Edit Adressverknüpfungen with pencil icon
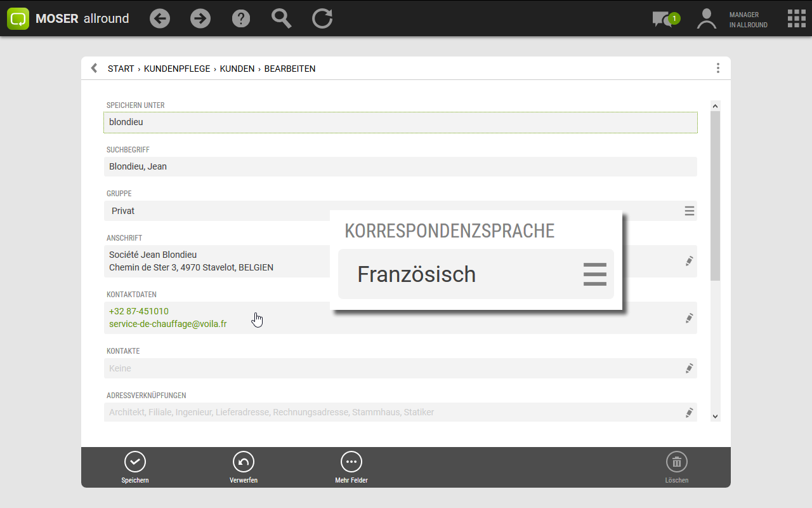Viewport: 812px width, 508px height. [689, 413]
